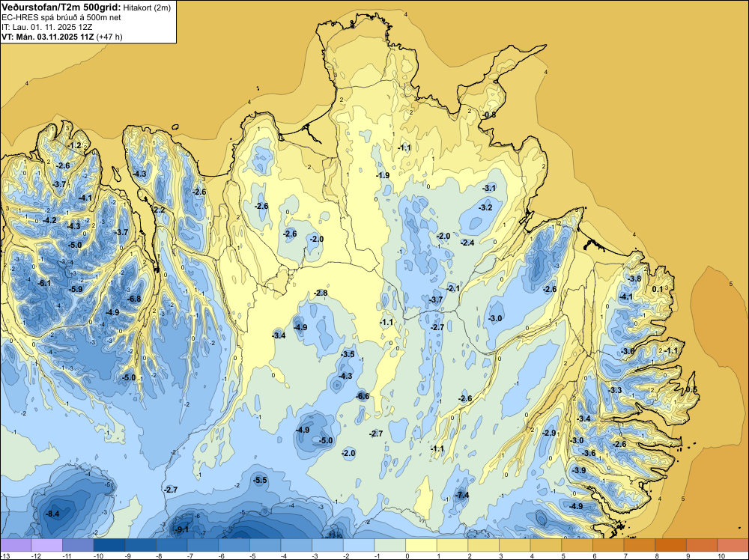Click the legend swatch between -13 and -12
The image size is (749, 560).
coord(16,545)
